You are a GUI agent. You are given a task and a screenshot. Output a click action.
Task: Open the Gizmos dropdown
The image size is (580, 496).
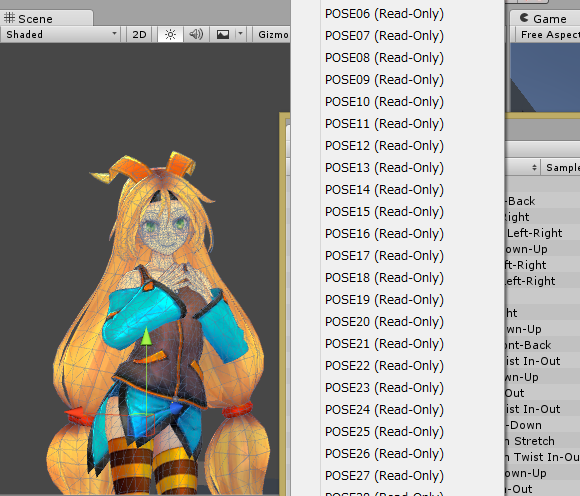[x=272, y=35]
